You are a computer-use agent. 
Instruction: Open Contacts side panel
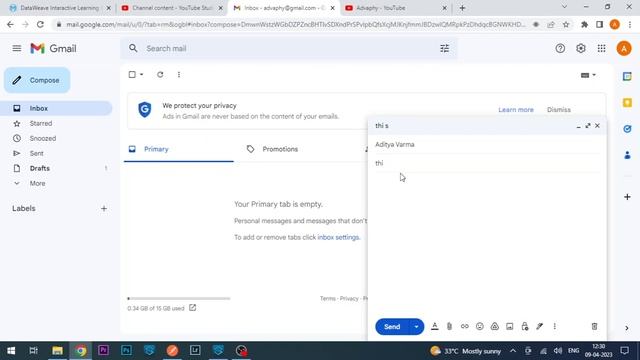click(627, 155)
